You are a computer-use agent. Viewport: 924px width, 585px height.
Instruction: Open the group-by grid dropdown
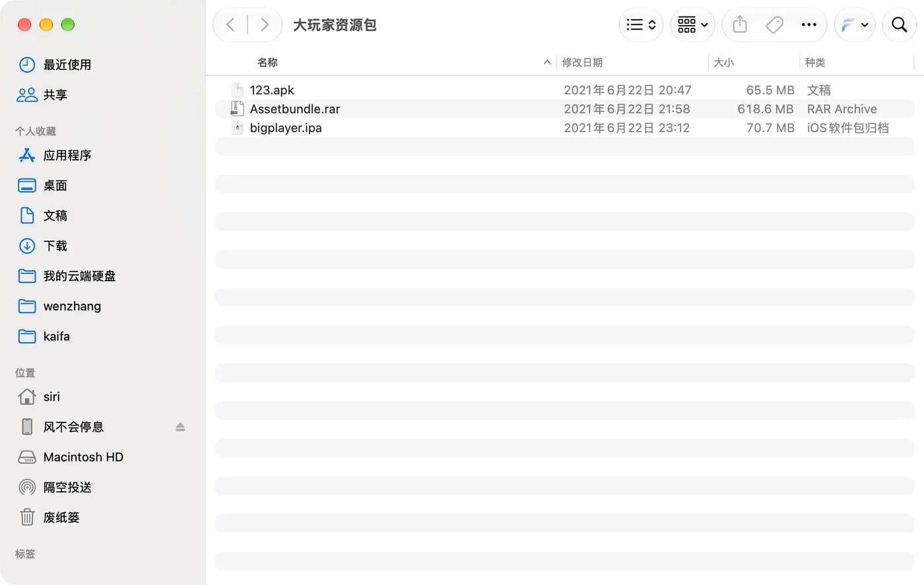[692, 25]
